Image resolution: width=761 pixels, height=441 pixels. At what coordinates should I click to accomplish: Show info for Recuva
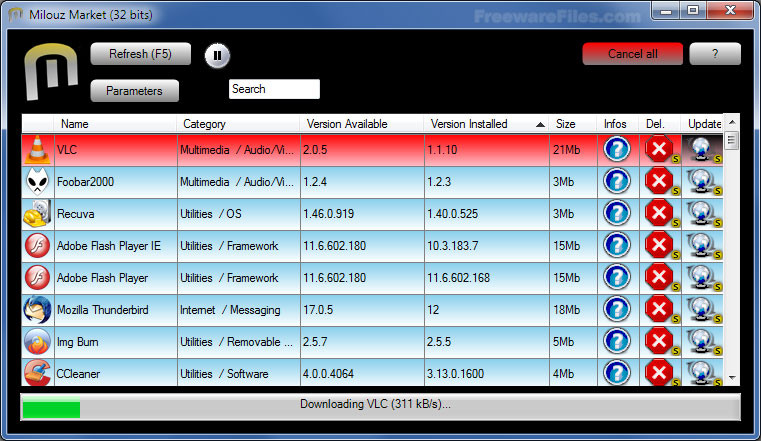617,213
